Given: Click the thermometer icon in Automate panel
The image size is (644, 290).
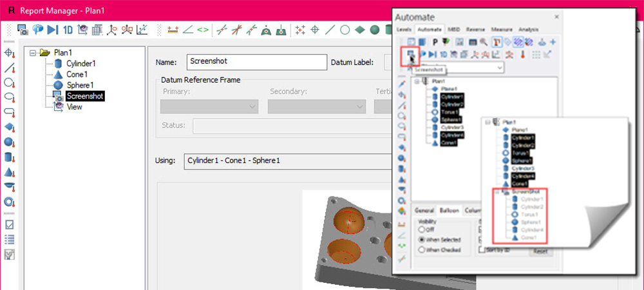Looking at the screenshot, I should click(x=523, y=54).
